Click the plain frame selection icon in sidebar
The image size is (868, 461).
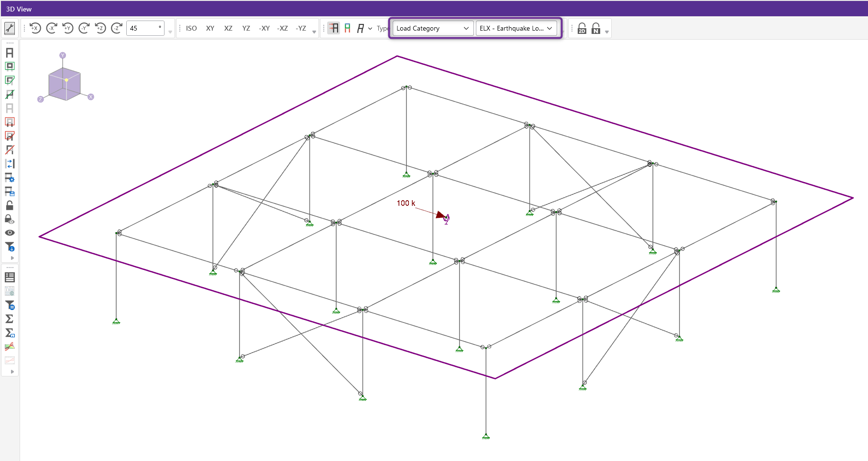(x=10, y=53)
